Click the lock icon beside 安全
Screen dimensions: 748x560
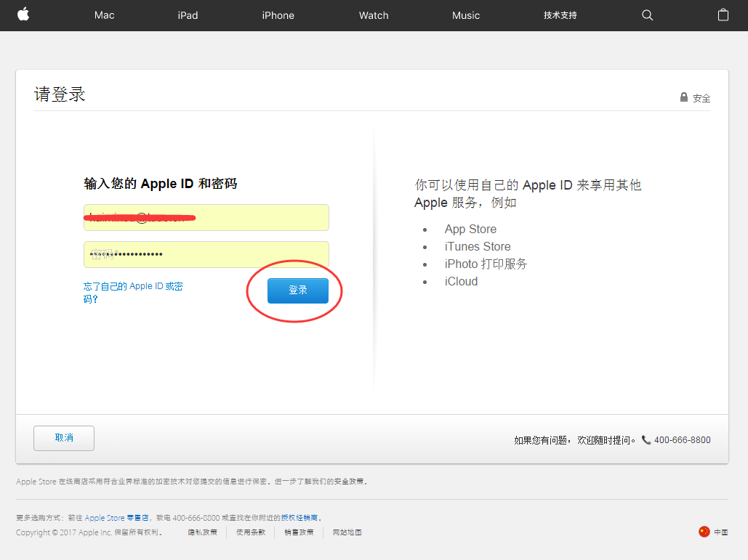coord(683,97)
